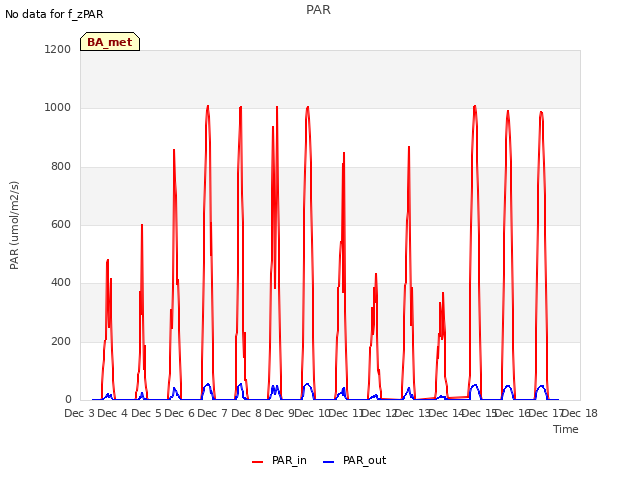Click the 1000 y-axis label
The width and height of the screenshot is (640, 480).
click(x=58, y=108)
